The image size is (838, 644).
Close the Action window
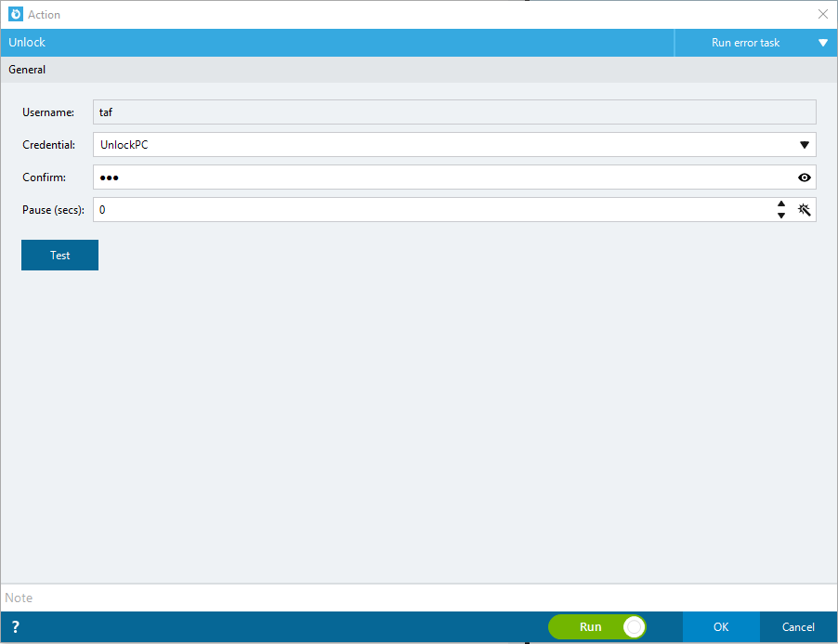822,15
